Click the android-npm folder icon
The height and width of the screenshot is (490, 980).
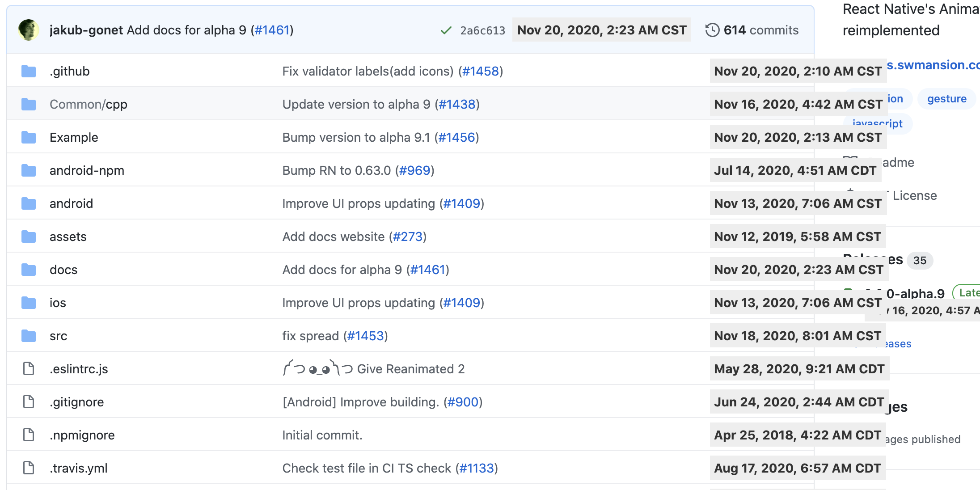click(x=29, y=170)
